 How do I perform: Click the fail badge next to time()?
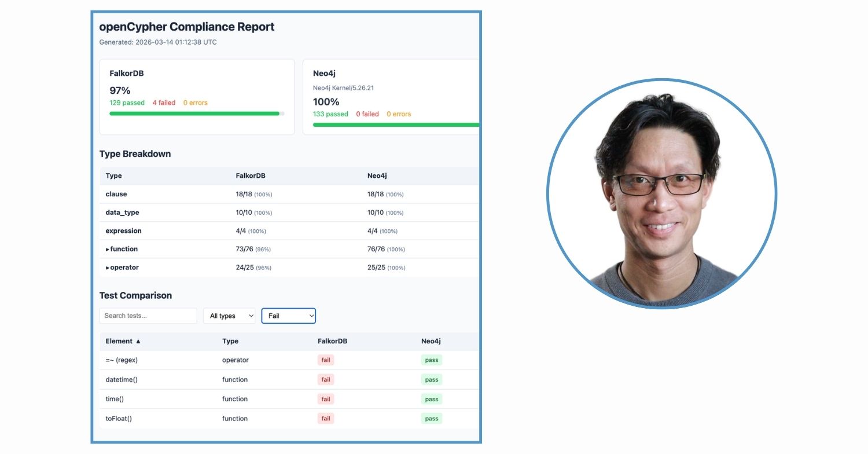325,398
